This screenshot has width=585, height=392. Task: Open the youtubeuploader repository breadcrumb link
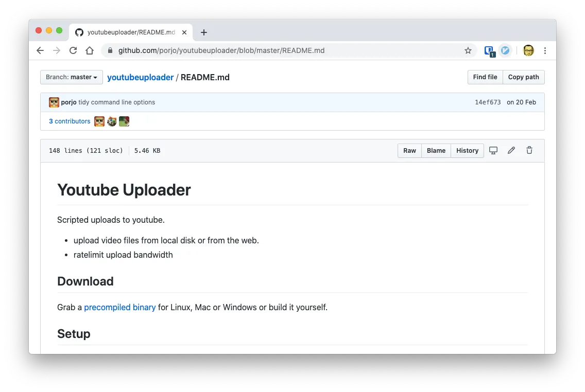pos(140,77)
